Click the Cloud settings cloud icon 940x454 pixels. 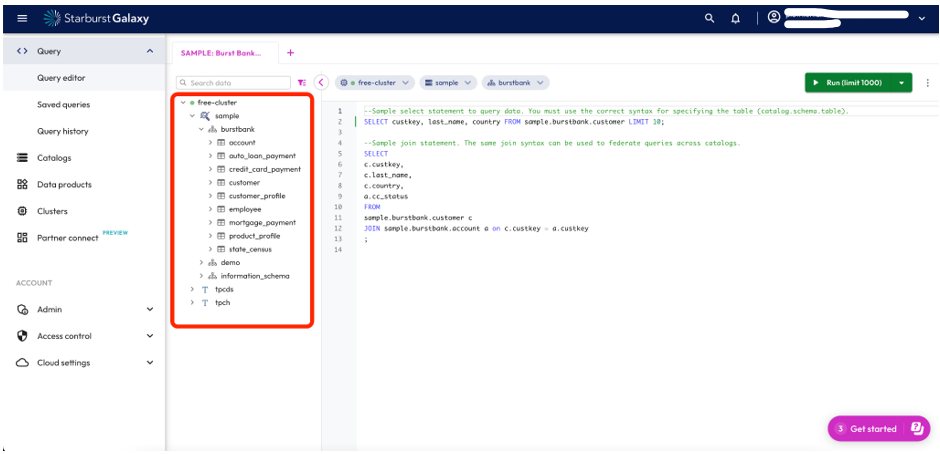click(22, 363)
